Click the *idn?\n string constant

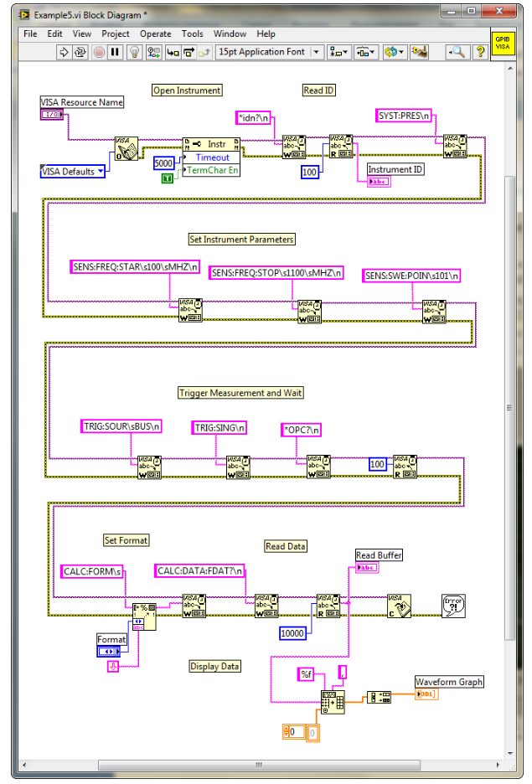click(254, 118)
